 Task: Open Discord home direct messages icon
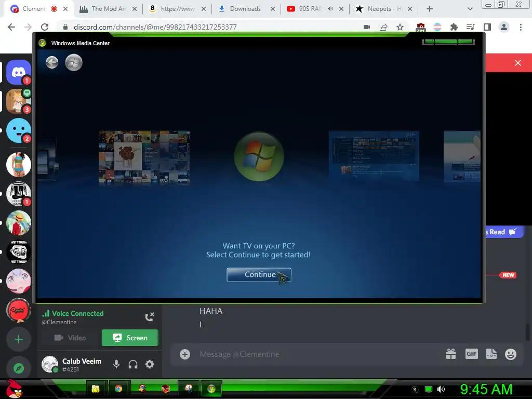(18, 72)
